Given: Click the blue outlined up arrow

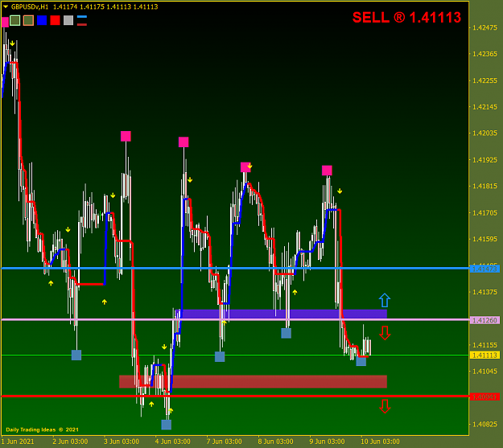Looking at the screenshot, I should click(385, 301).
